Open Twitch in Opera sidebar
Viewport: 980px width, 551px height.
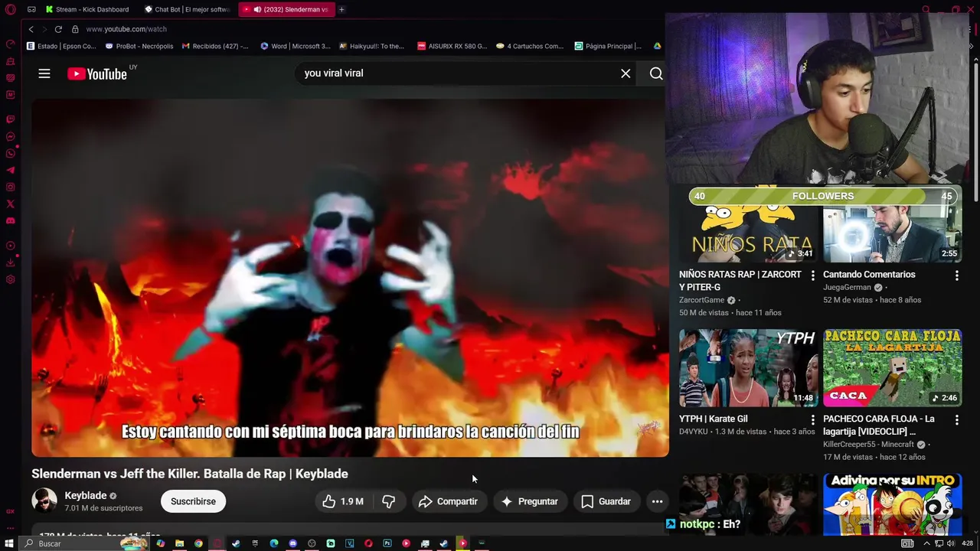(x=11, y=119)
